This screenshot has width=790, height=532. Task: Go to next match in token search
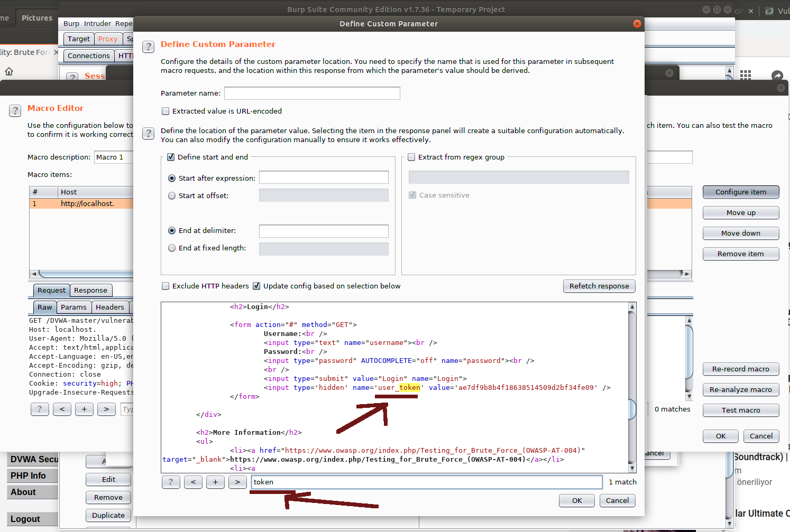[x=237, y=482]
